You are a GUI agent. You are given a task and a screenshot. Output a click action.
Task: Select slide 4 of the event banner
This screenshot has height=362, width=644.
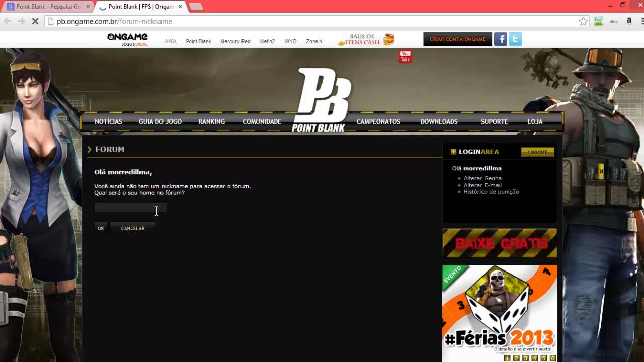(x=534, y=358)
